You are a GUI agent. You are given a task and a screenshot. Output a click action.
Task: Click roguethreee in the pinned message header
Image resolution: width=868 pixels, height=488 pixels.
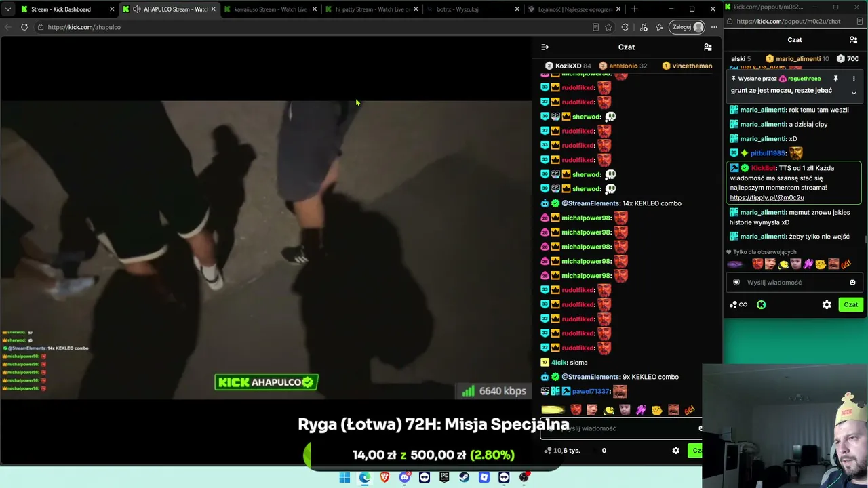tap(804, 79)
